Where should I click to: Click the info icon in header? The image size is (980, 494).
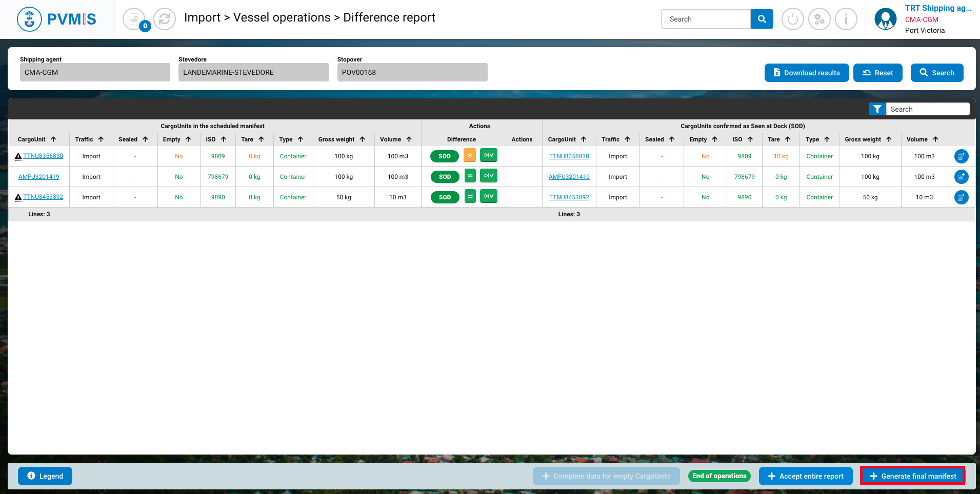(846, 19)
